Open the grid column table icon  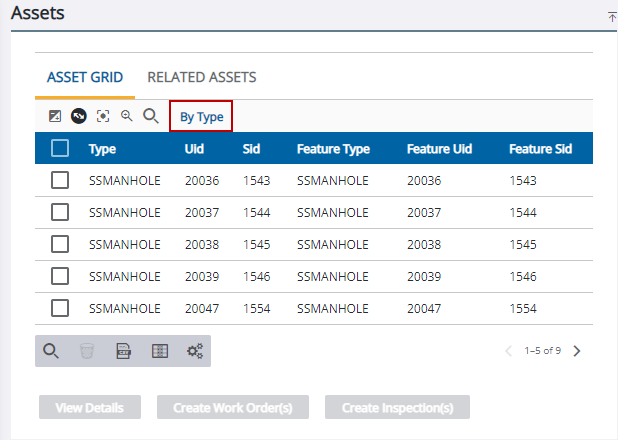coord(159,351)
